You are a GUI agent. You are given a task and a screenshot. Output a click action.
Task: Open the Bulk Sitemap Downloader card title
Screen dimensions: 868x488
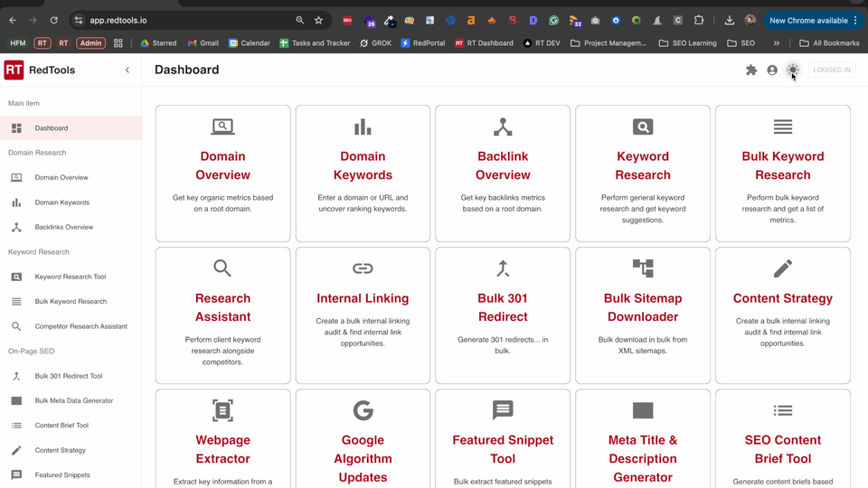coord(643,307)
